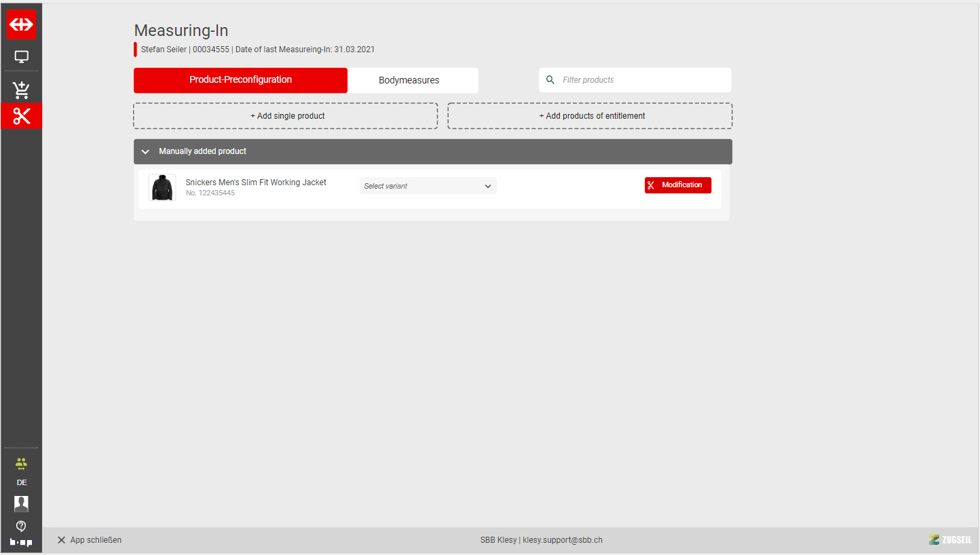Image resolution: width=980 pixels, height=555 pixels.
Task: Open the monitor dashboard icon
Action: (22, 57)
